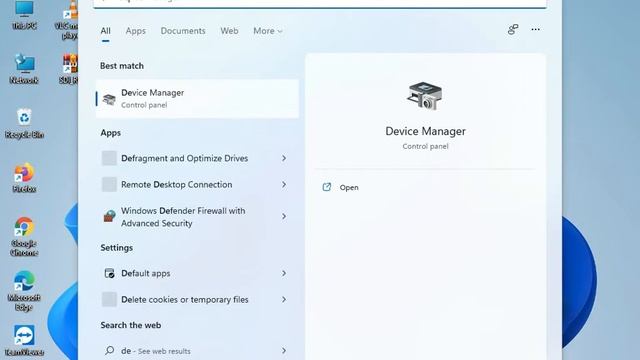Switch to the Apps search tab
Viewport: 640px width, 360px height.
136,31
